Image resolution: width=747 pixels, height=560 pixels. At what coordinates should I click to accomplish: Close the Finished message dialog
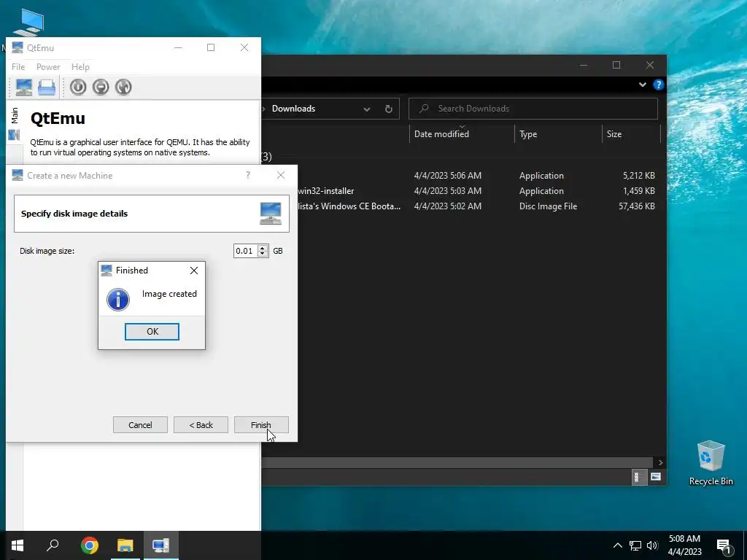tap(194, 271)
